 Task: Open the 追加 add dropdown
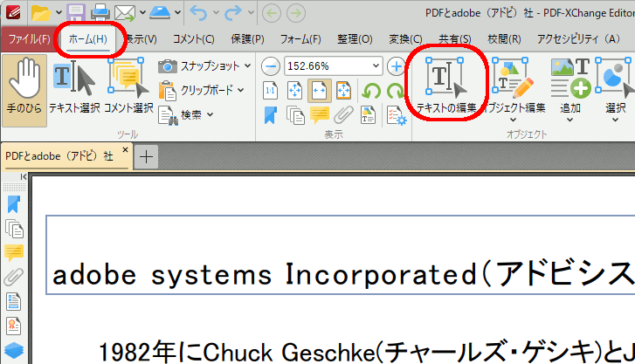point(570,89)
